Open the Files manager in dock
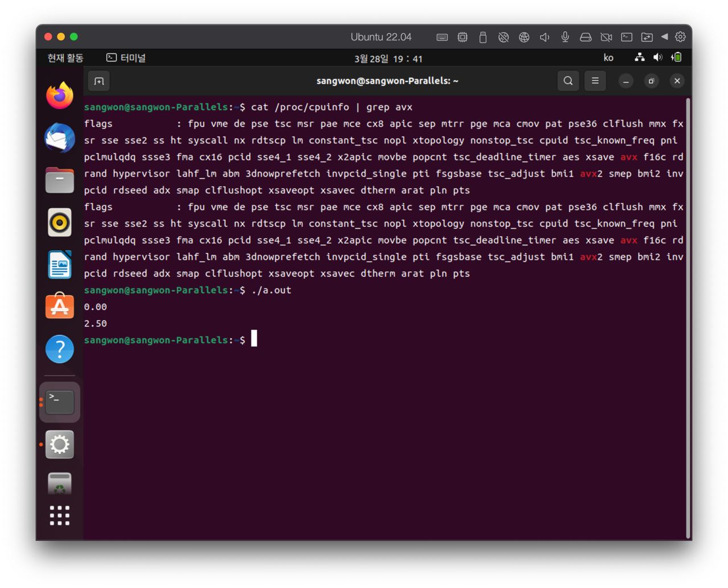The width and height of the screenshot is (728, 588). coord(60,180)
